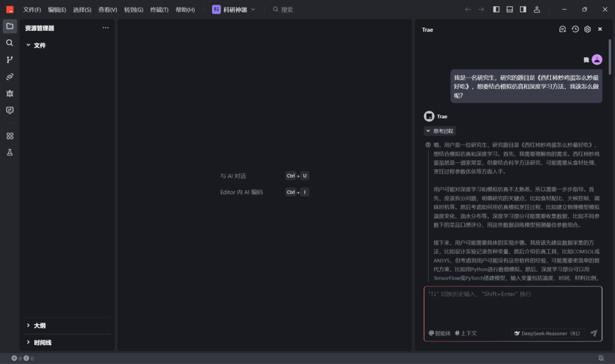Start a new chat in Trae panel
The image size is (615, 364).
[x=563, y=29]
